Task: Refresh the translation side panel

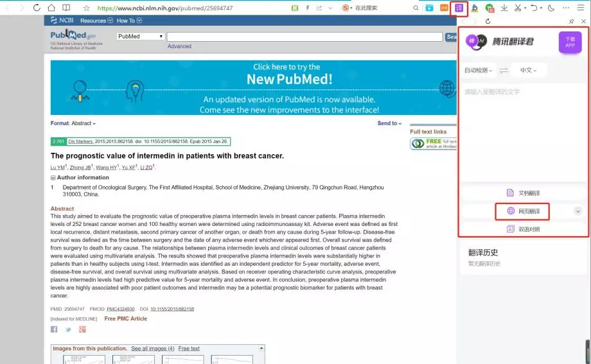Action: [x=488, y=21]
